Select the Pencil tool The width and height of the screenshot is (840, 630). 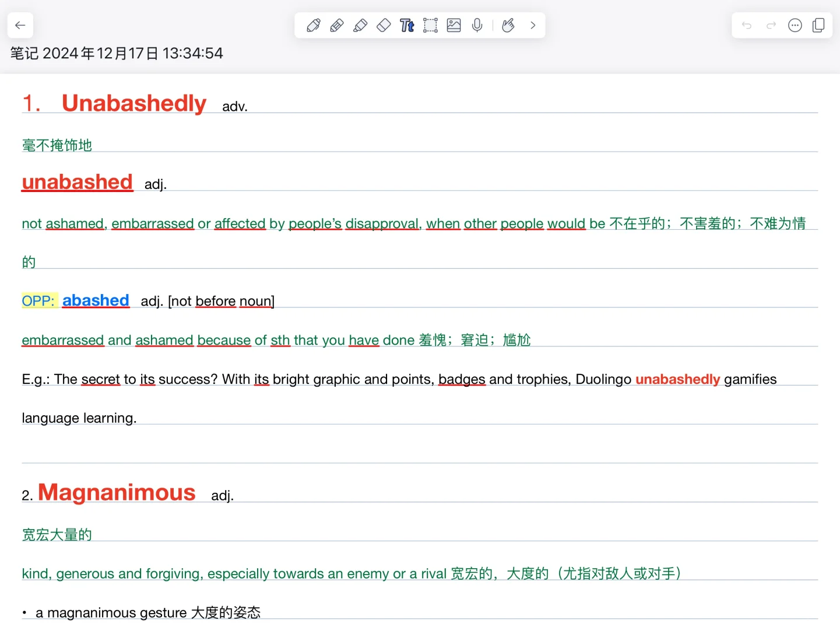[x=336, y=25]
